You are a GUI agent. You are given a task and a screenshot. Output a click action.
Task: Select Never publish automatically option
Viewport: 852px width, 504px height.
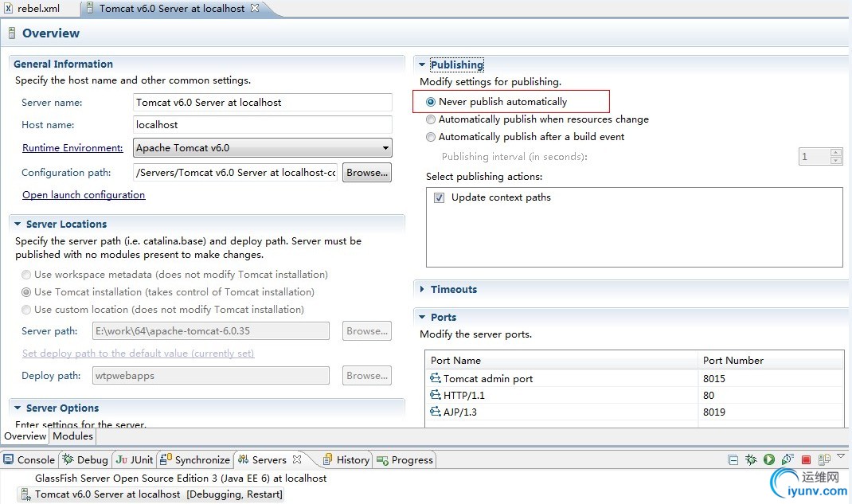[431, 102]
